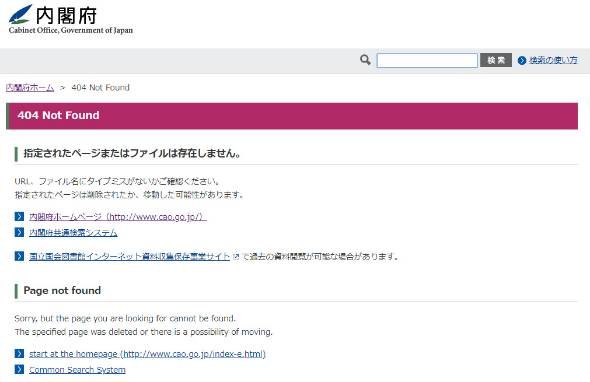Open start at the homepage index-e.html link
590x382 pixels.
click(x=148, y=354)
